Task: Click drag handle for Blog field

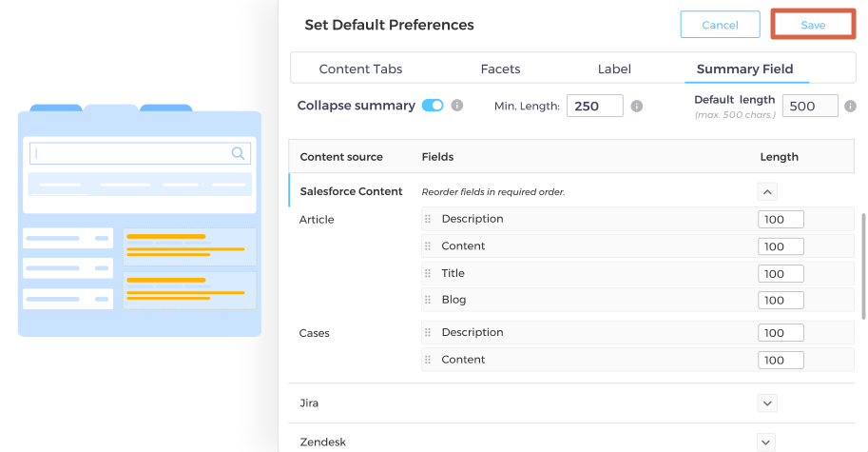Action: tap(429, 300)
